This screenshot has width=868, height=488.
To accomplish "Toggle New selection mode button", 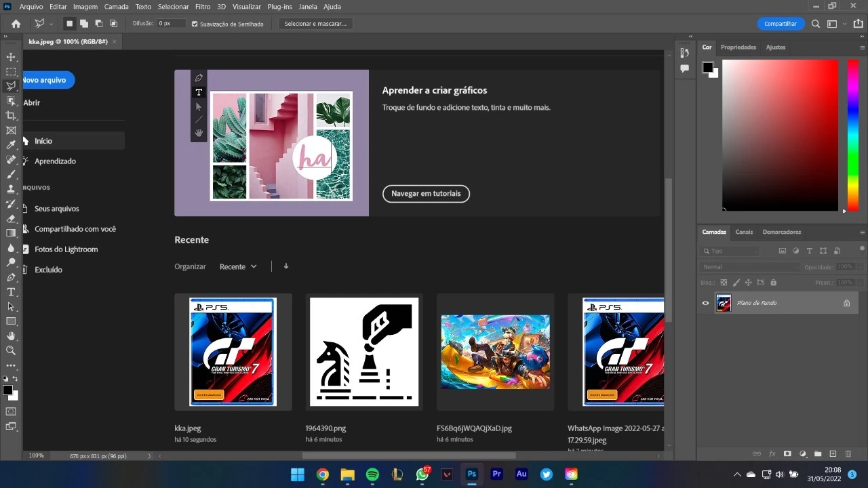I will point(69,24).
